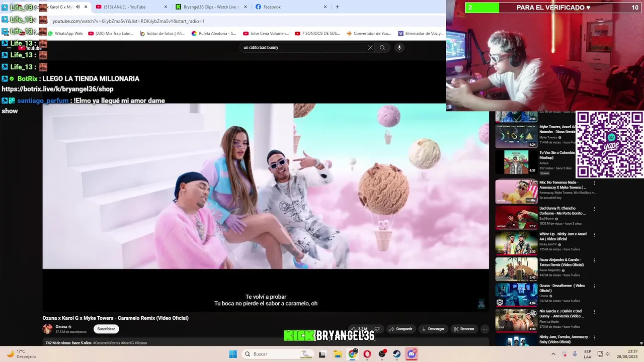Open options menu for 'Ozuna - Devuélveme'
644x362 pixels.
pos(594,286)
